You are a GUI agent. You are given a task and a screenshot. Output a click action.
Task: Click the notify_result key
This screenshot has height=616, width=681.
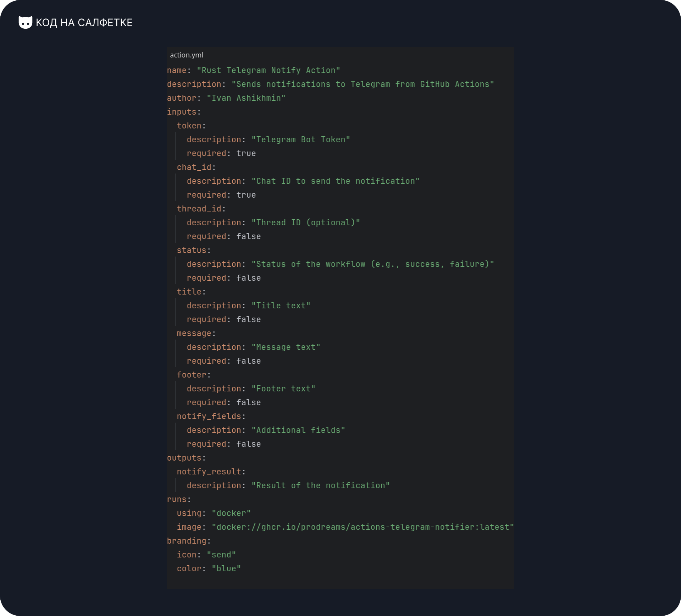coord(211,472)
